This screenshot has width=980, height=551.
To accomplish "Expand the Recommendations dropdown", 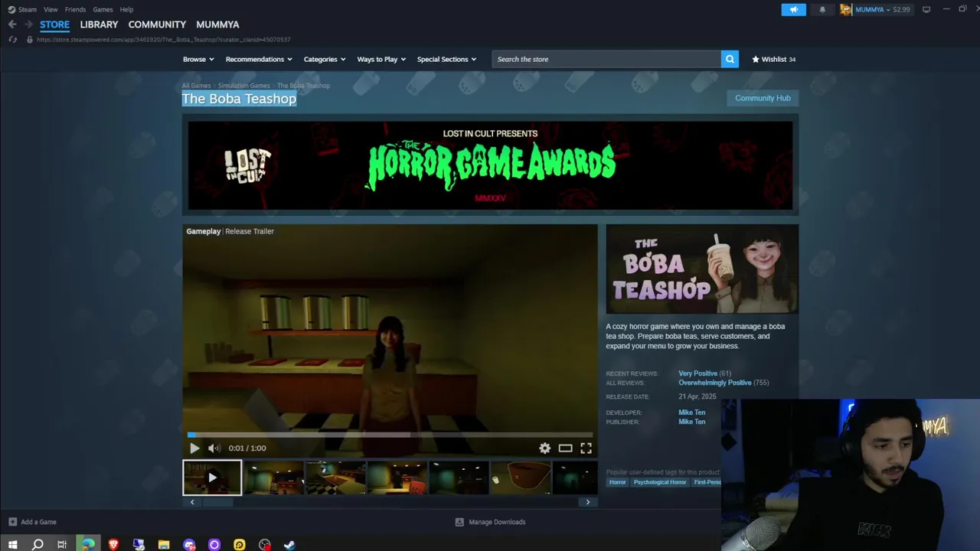I will [259, 59].
